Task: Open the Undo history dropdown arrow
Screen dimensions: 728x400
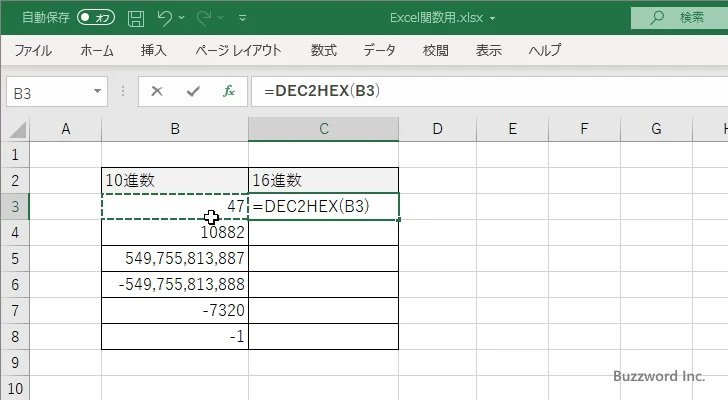Action: coord(182,18)
